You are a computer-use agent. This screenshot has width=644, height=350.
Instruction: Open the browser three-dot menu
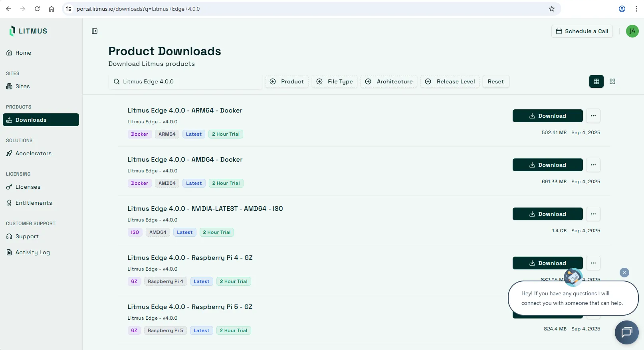[636, 9]
